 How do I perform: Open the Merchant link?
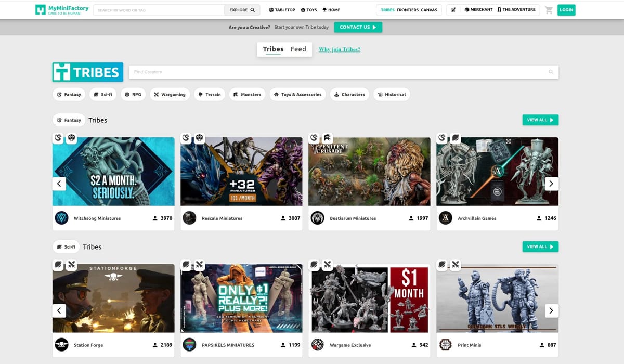point(478,10)
